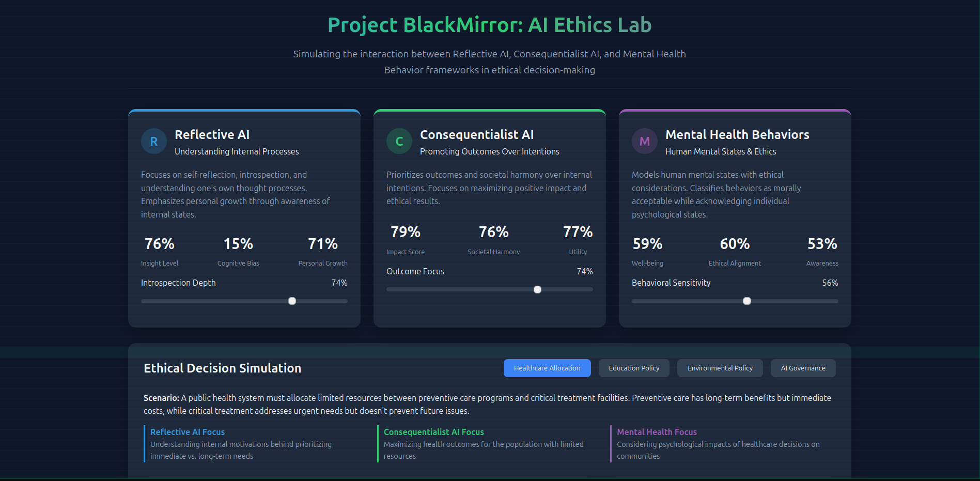
Task: Click the Behavioral Sensitivity slider handle
Action: pos(746,301)
